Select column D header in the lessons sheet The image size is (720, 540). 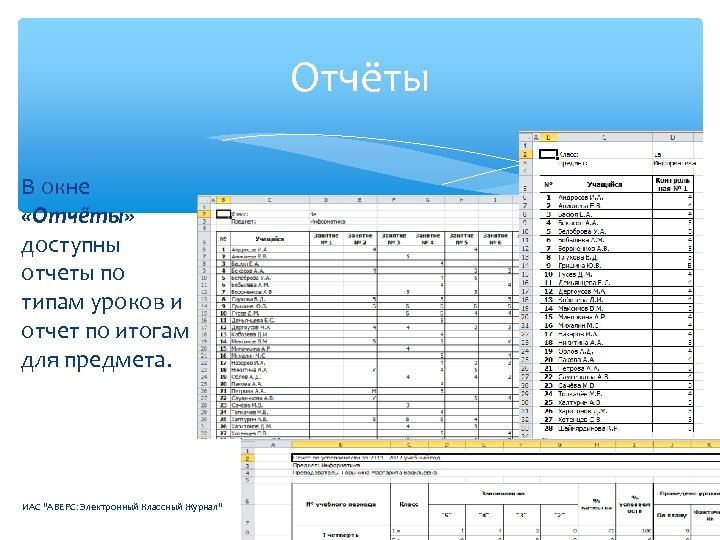point(326,200)
